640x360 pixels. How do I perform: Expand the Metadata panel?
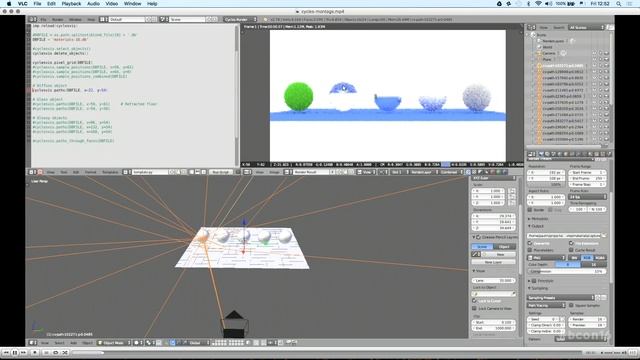click(539, 219)
